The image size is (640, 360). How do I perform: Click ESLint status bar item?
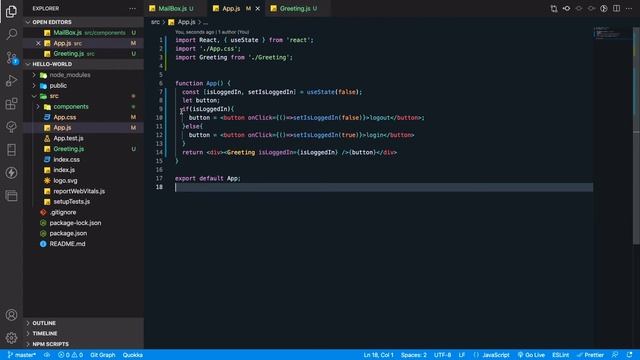point(560,355)
